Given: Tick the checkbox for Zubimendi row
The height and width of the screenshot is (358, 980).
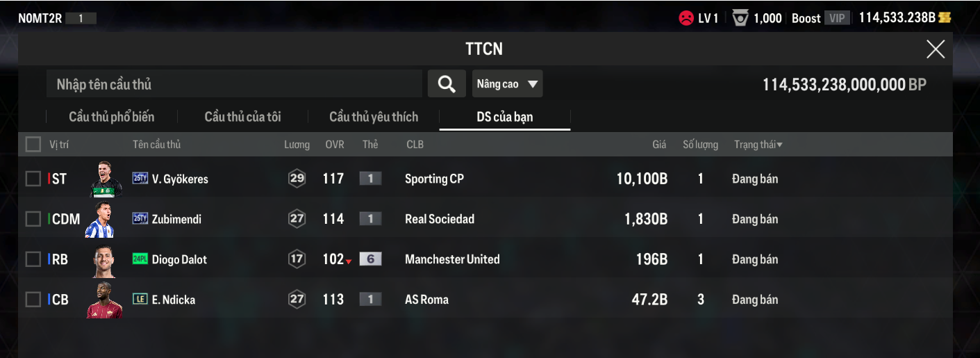Looking at the screenshot, I should (x=33, y=219).
